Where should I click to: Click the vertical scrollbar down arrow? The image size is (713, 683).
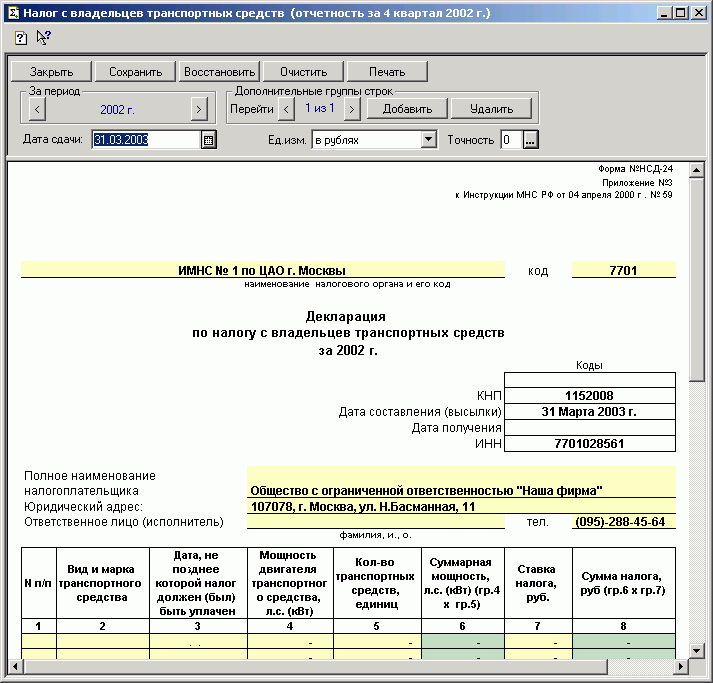click(x=696, y=650)
